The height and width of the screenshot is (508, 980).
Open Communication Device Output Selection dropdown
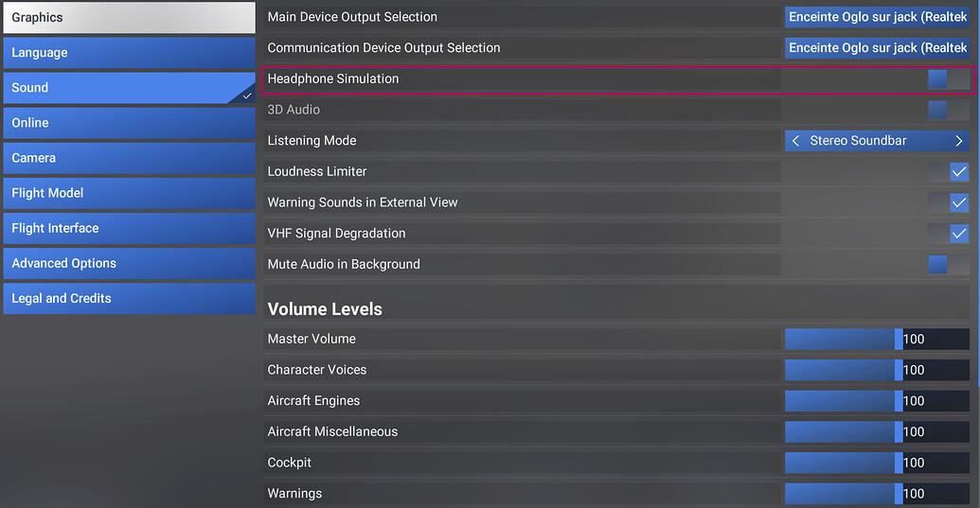(x=877, y=48)
